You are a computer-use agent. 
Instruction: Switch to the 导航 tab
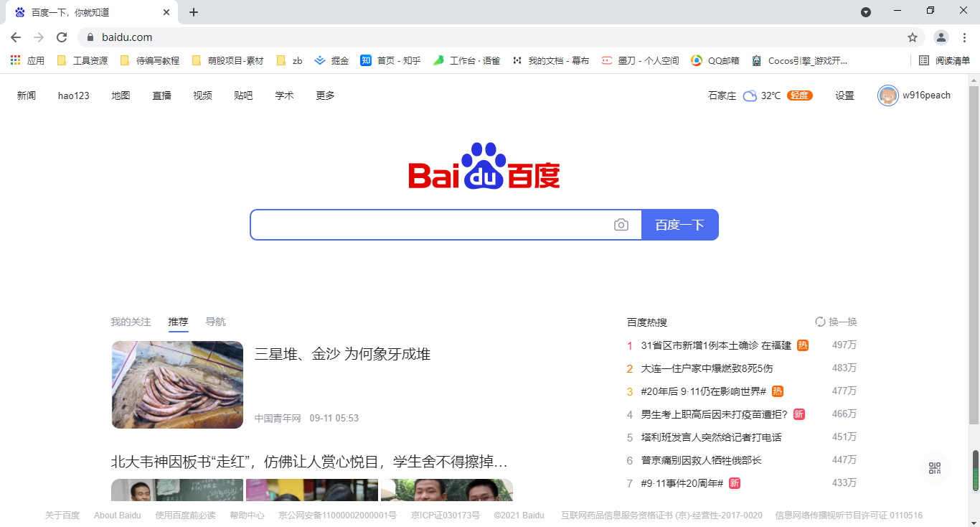pos(215,322)
